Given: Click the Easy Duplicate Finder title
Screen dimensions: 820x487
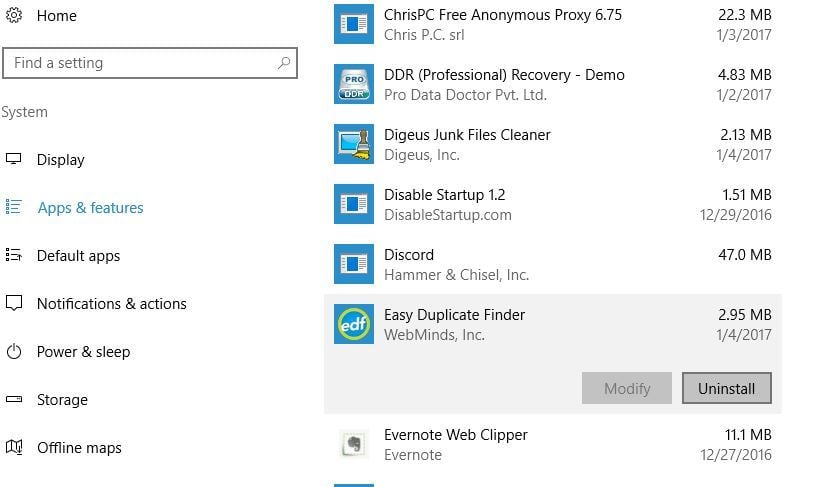Looking at the screenshot, I should tap(454, 315).
